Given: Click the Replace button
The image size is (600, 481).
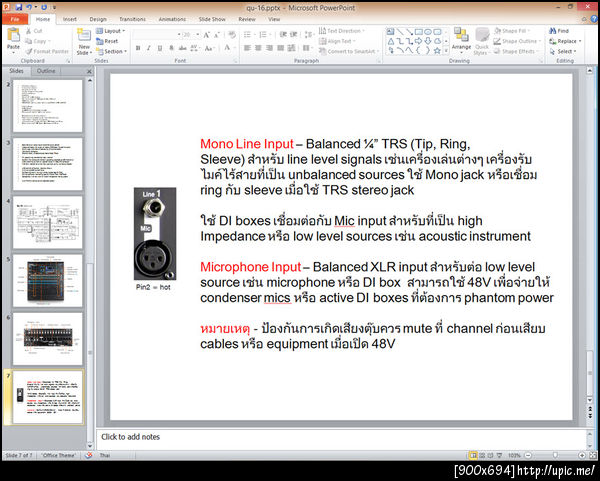Looking at the screenshot, I should 565,41.
